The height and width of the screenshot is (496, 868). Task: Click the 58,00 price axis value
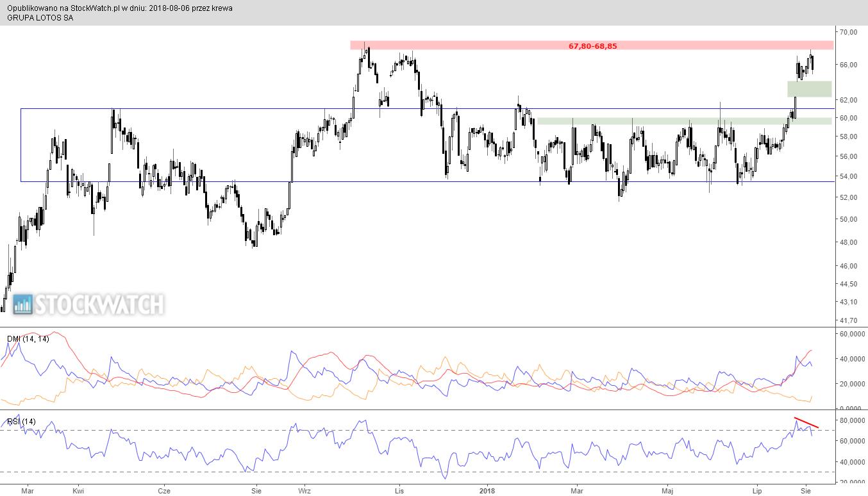click(x=848, y=137)
